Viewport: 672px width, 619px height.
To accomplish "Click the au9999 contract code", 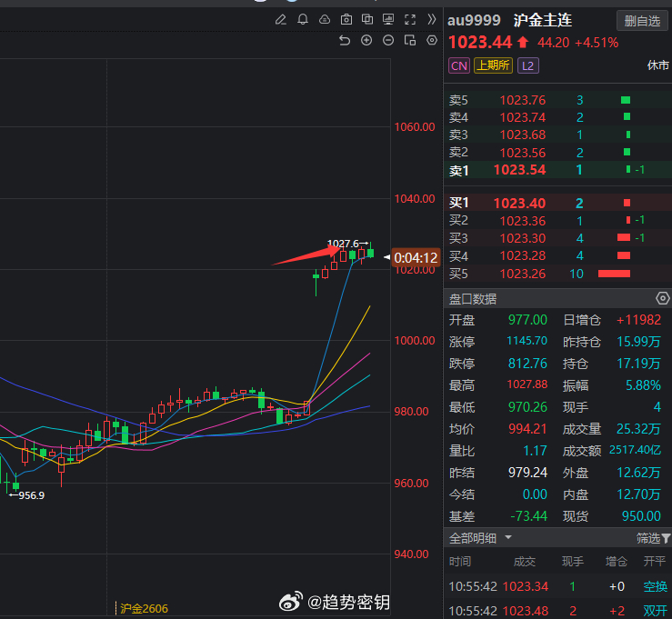I will pos(474,20).
